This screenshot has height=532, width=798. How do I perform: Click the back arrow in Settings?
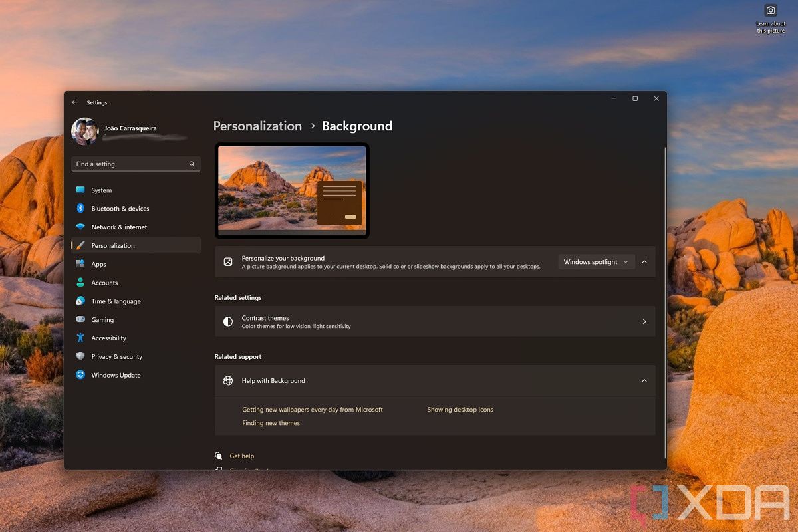click(74, 102)
